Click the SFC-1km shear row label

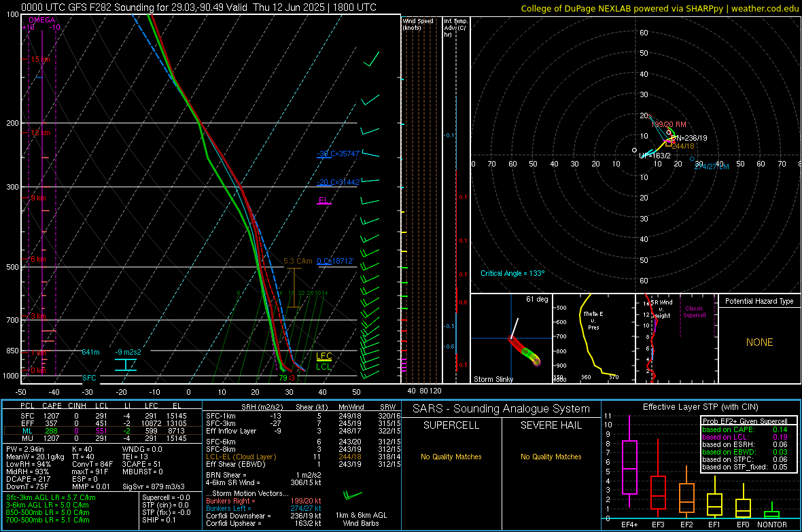point(222,416)
